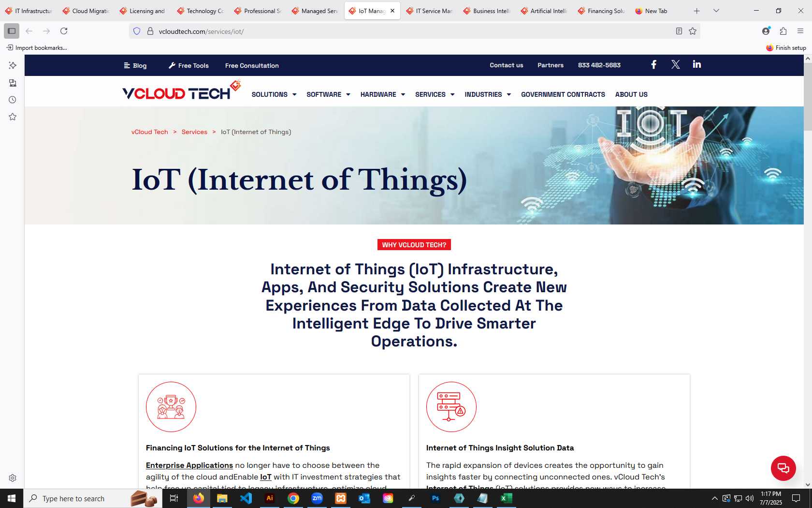Go back with browser back arrow
This screenshot has height=508, width=812.
click(x=29, y=31)
